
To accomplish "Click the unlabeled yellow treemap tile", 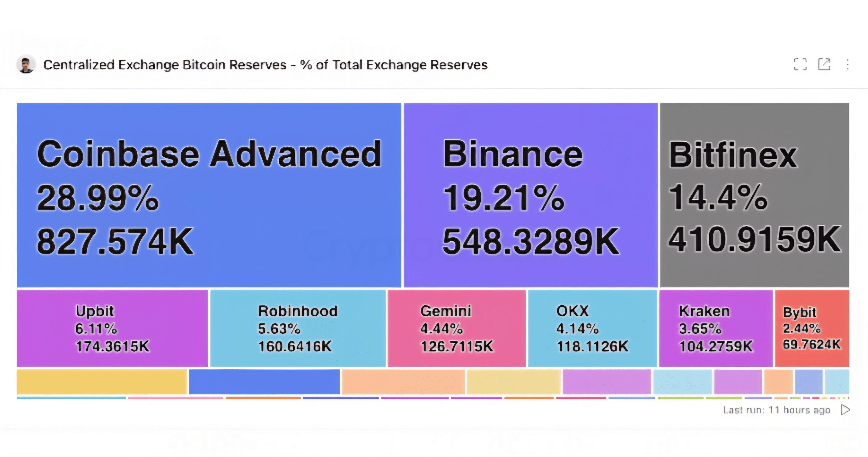I will coord(101,382).
